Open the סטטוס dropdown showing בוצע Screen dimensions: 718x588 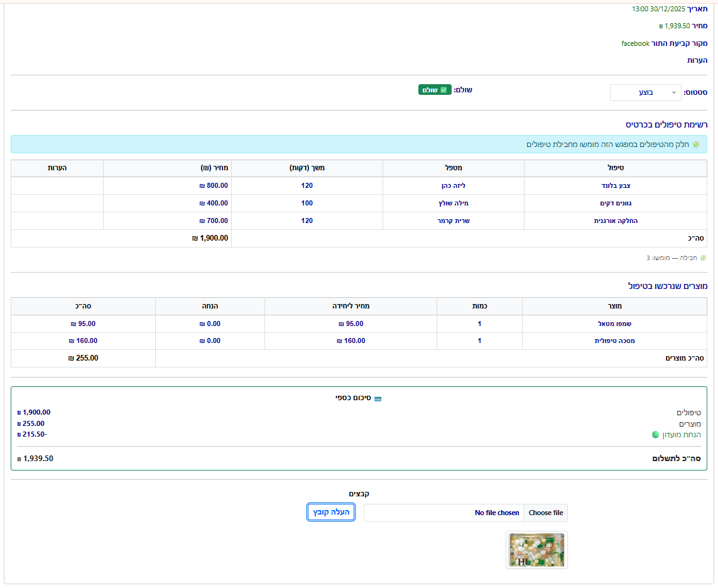click(645, 92)
